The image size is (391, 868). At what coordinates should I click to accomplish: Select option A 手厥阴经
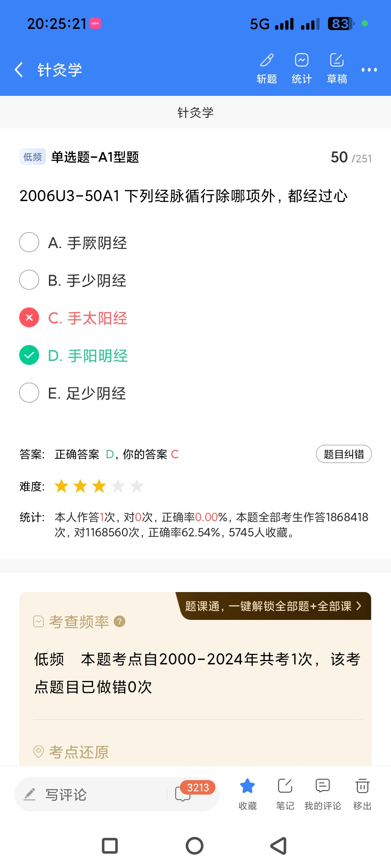click(29, 242)
